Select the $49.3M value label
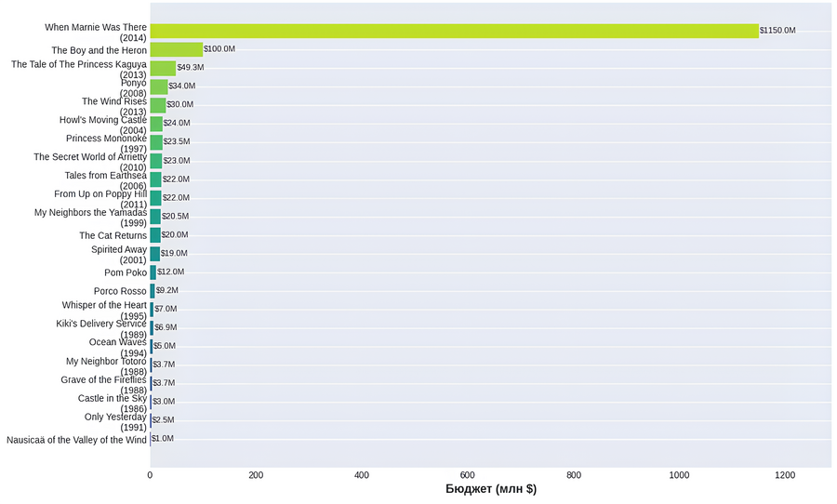 point(191,67)
